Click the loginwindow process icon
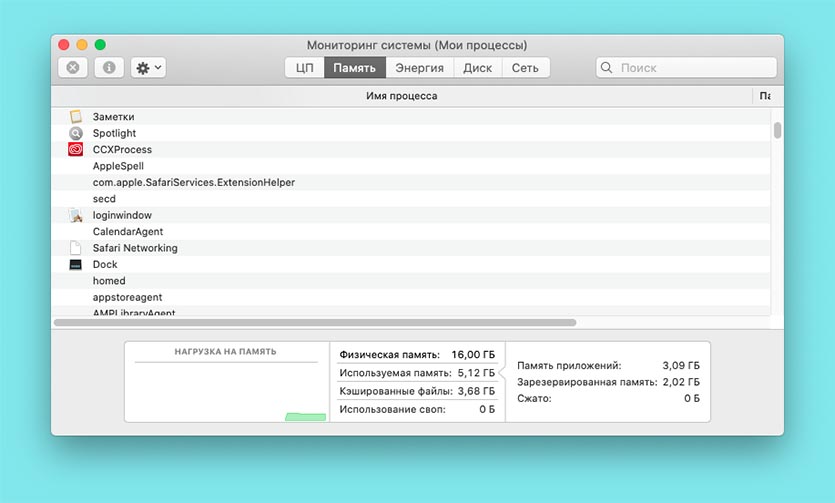Viewport: 835px width, 503px height. [75, 215]
